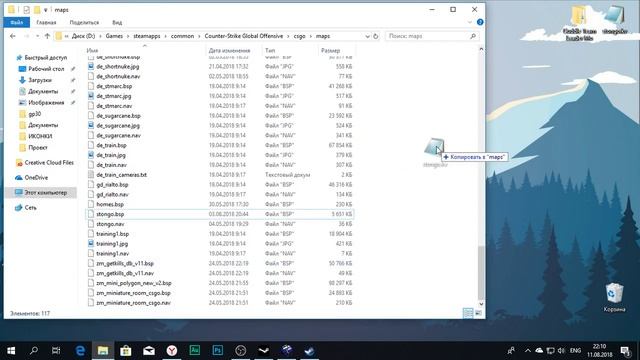Select the desktop folder icon

(x=580, y=24)
